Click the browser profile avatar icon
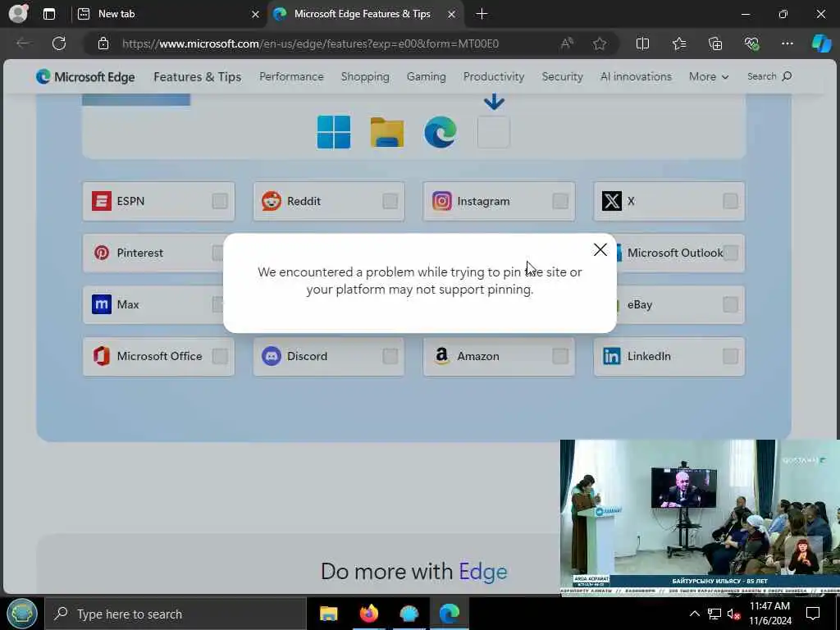The image size is (840, 630). point(18,13)
